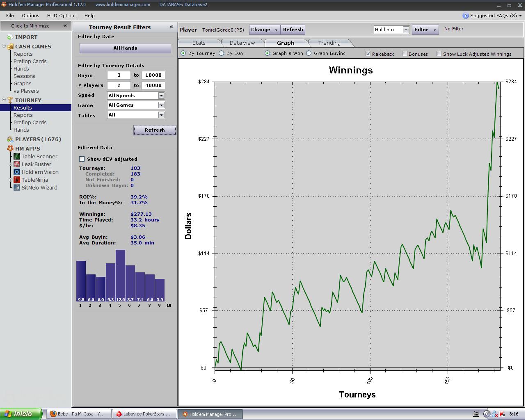
Task: Click the Tourney trophy icon
Action: pos(10,100)
